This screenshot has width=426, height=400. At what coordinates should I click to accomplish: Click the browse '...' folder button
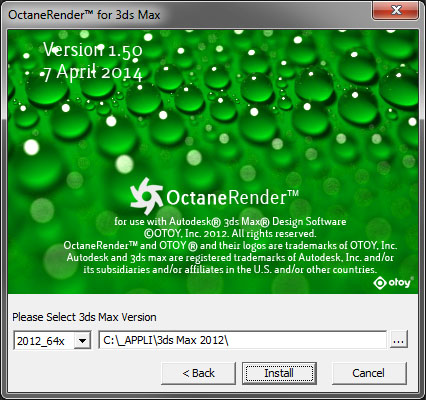[x=399, y=340]
